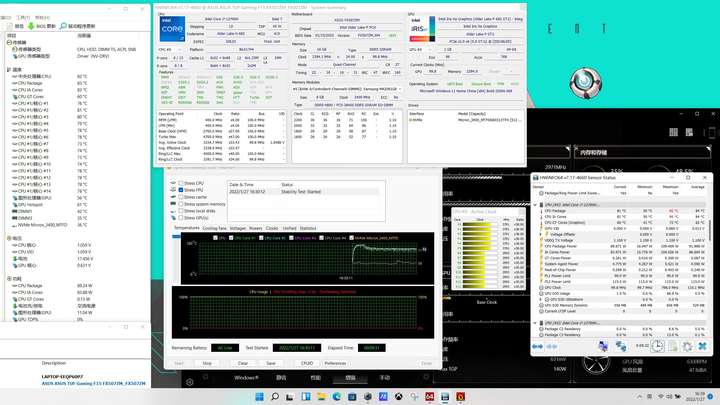Open the Windows Start button
720x405 pixels.
click(x=259, y=397)
